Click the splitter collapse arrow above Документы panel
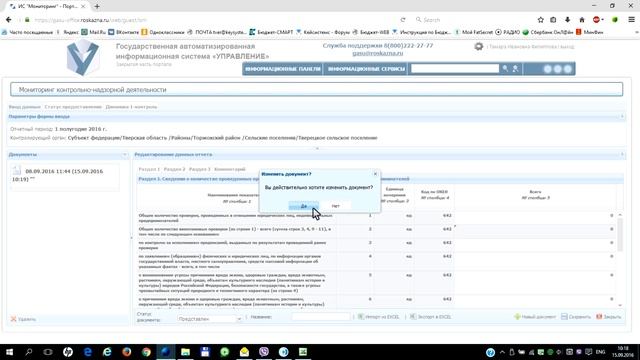640x360 pixels. (317, 148)
